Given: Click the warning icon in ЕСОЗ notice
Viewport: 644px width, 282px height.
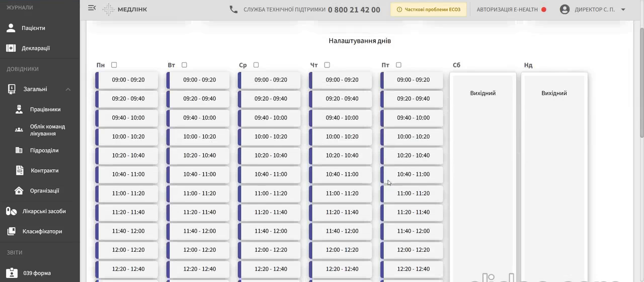Looking at the screenshot, I should click(x=399, y=10).
